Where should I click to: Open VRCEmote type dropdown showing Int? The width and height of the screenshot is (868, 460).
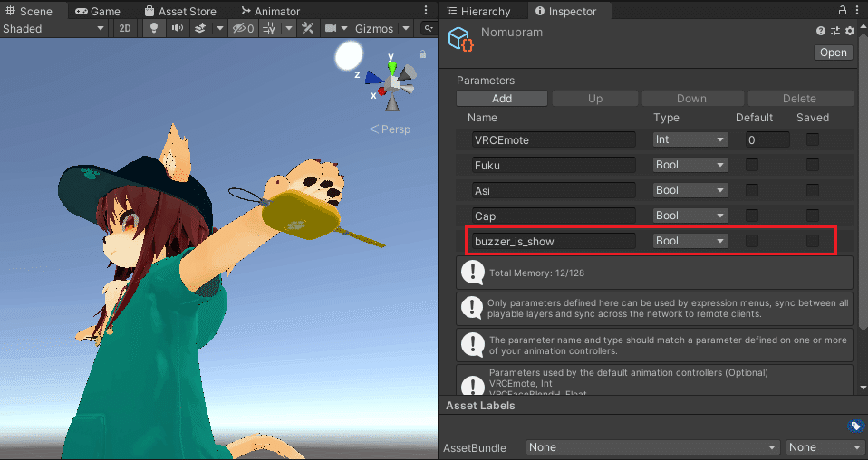690,139
